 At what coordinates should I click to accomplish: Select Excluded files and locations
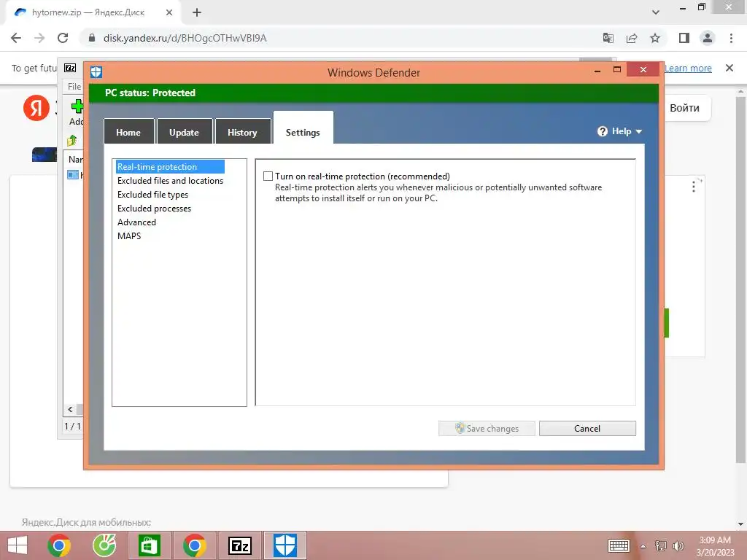click(170, 181)
